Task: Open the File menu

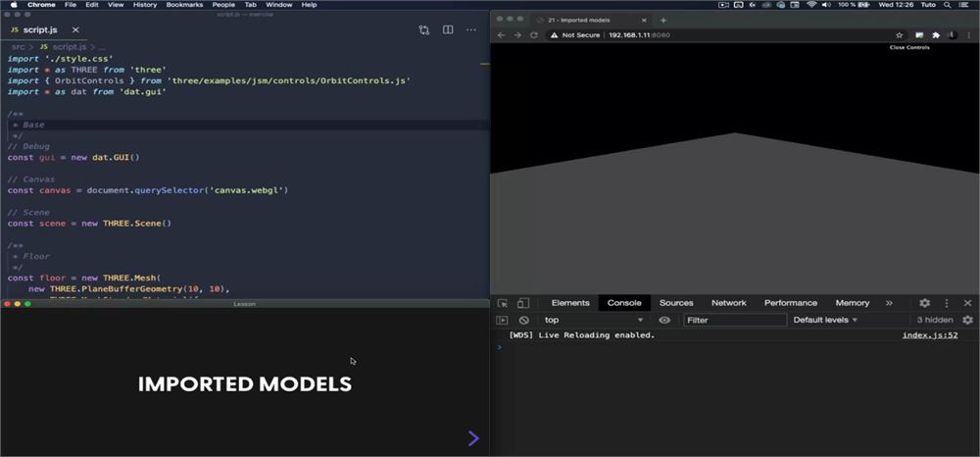Action: click(x=71, y=4)
